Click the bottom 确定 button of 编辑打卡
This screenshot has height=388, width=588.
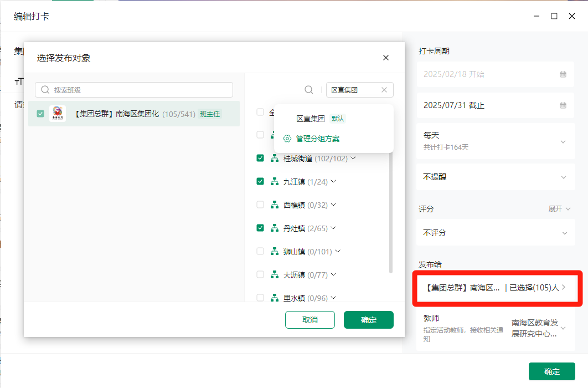551,371
